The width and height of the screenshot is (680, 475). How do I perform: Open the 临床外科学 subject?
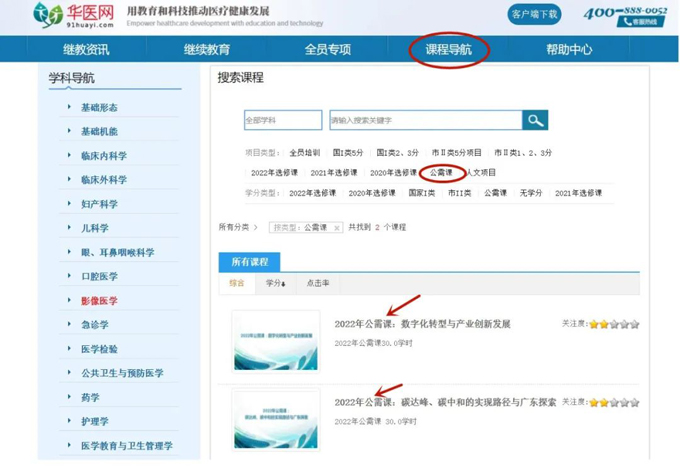point(104,180)
